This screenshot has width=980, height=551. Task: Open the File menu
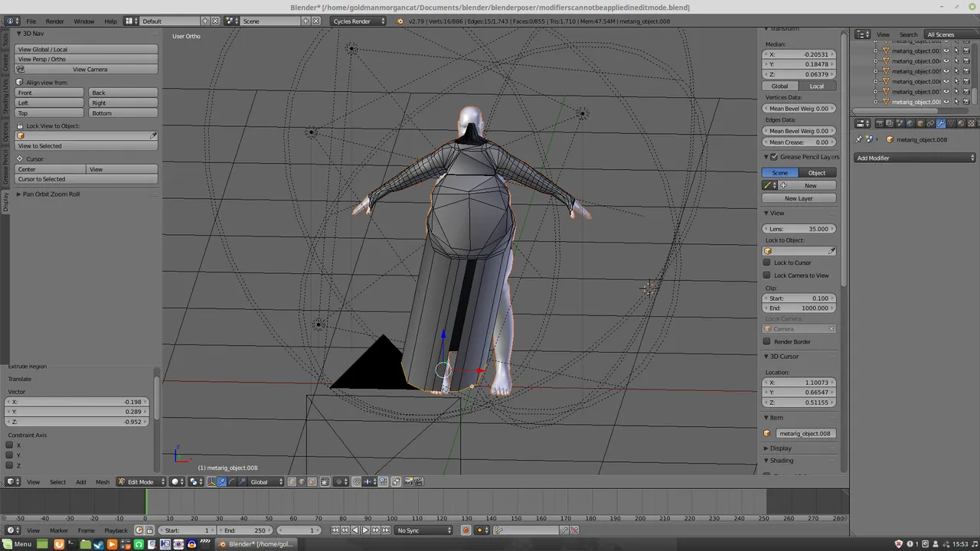point(31,21)
